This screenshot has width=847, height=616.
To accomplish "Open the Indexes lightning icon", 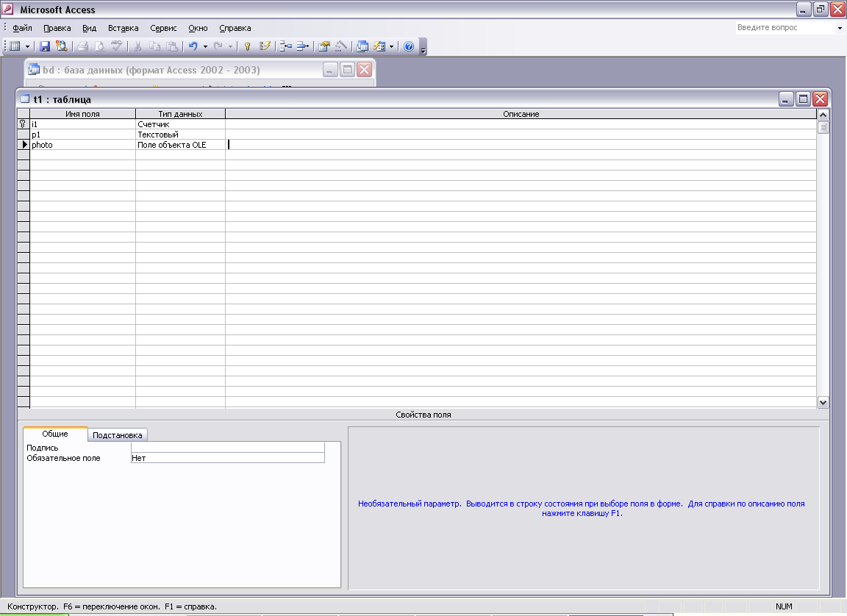I will tap(265, 46).
